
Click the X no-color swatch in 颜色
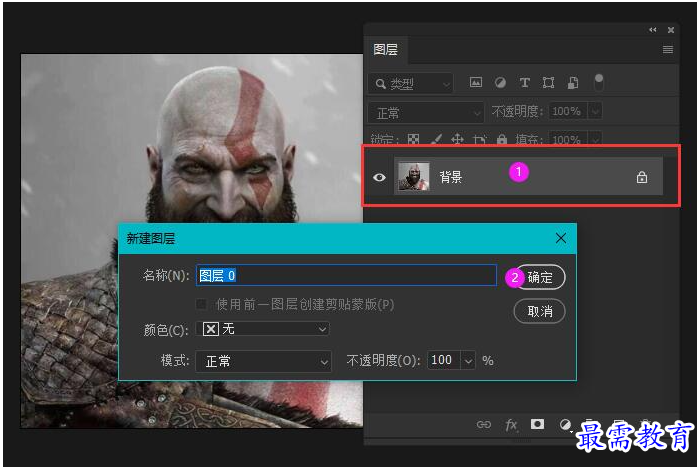point(210,329)
